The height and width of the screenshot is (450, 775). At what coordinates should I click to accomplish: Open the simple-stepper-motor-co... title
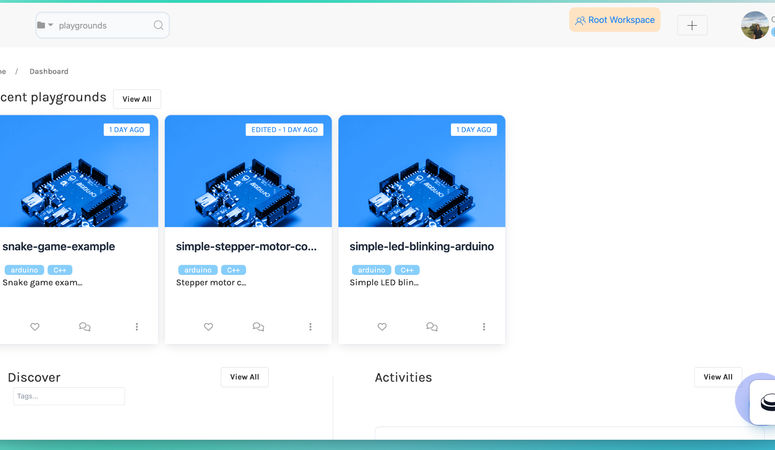pyautogui.click(x=246, y=246)
